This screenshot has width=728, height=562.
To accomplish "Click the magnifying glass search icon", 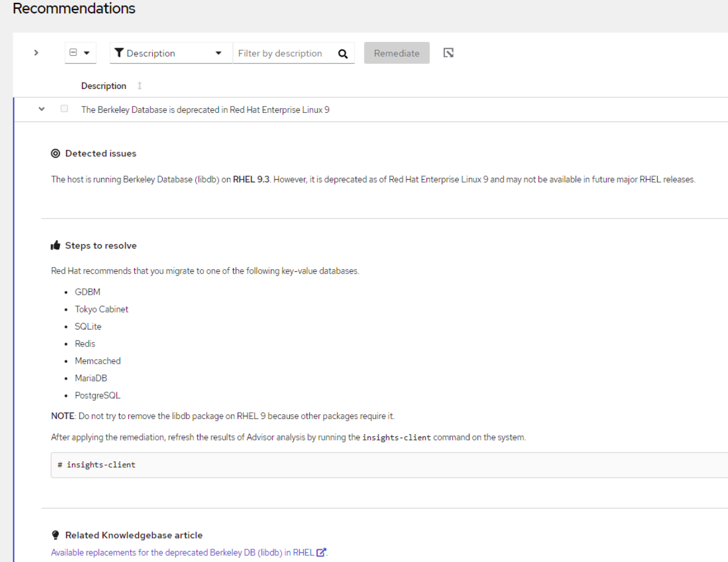I will (x=343, y=53).
